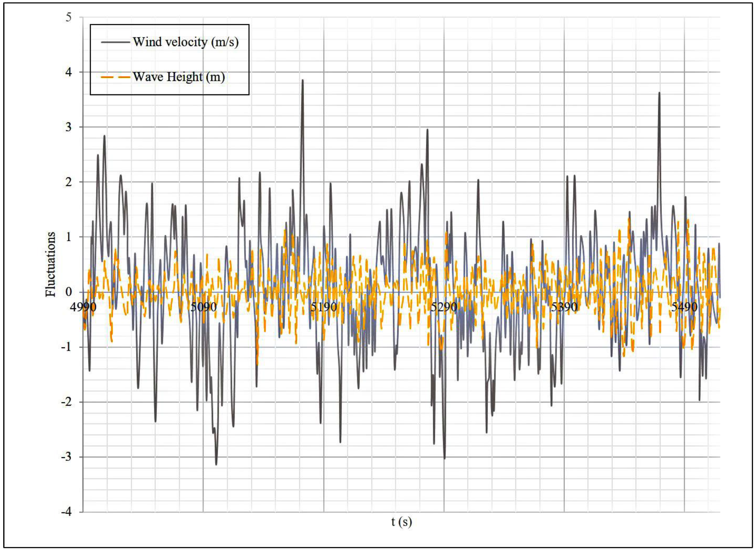Click the Fluctuations y-axis title
Image resolution: width=756 pixels, height=552 pixels.
(x=51, y=264)
